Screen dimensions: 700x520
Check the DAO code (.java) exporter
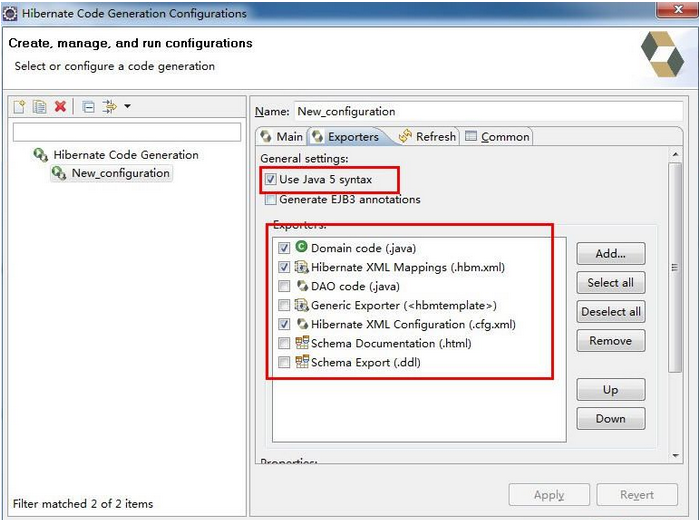coord(284,286)
